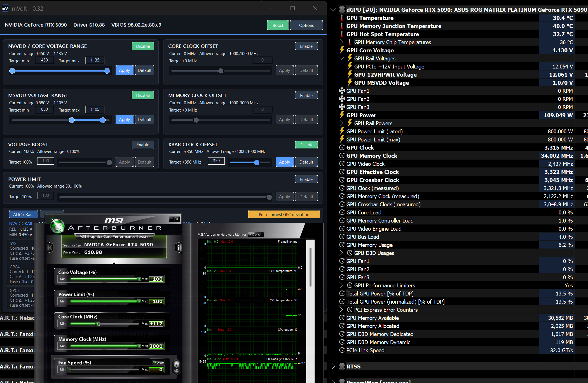Click the GPU Temperature thermometer icon
The image size is (588, 383).
point(342,18)
